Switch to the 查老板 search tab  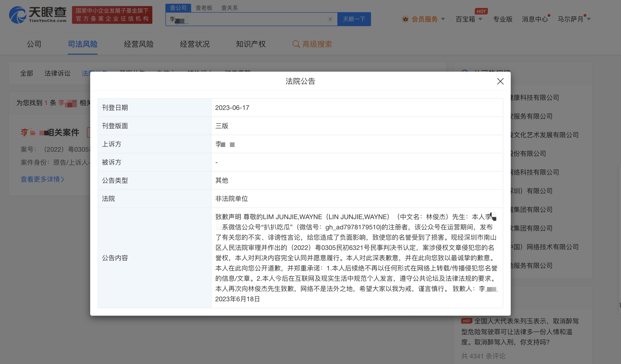(204, 8)
